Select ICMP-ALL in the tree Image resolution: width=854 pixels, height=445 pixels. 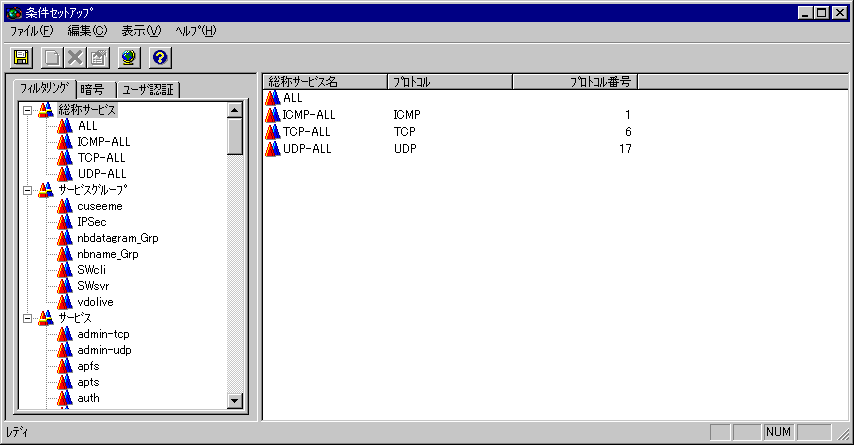(x=103, y=142)
